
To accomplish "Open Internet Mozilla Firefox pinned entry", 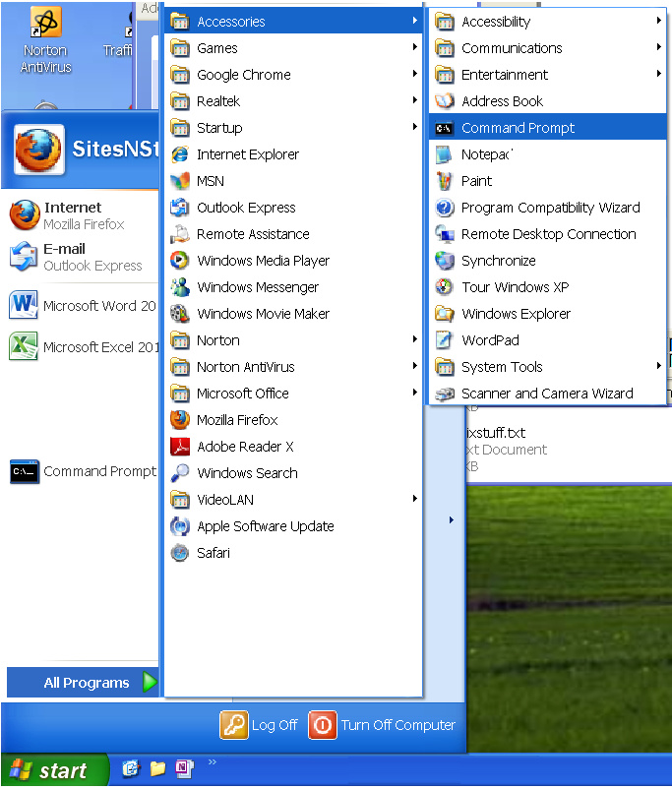I will [x=81, y=215].
